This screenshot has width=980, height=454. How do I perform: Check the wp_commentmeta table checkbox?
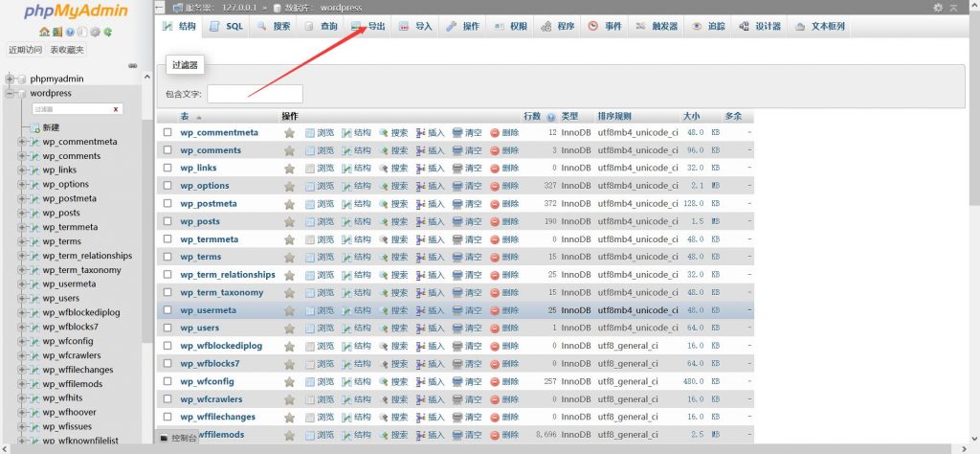167,132
